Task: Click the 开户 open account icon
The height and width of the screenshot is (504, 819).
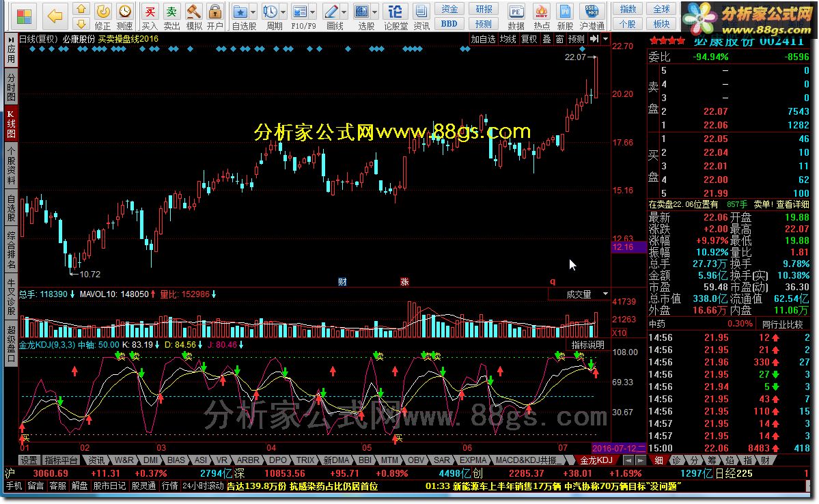Action: click(x=214, y=16)
